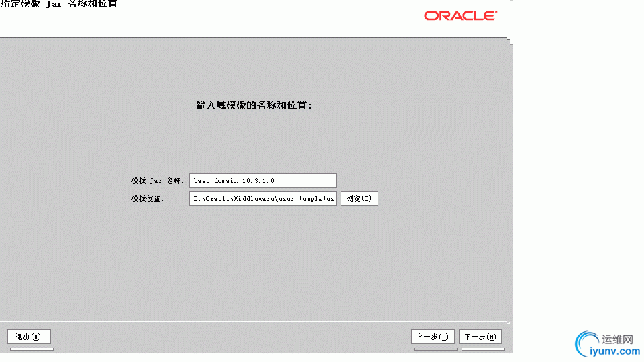Click the 模板位置 label
The height and width of the screenshot is (362, 644).
pos(148,198)
